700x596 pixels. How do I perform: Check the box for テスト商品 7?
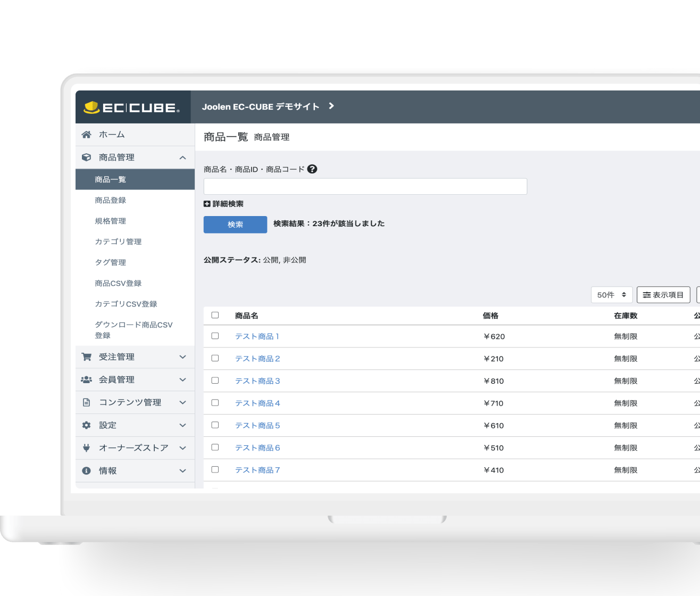[x=215, y=470]
